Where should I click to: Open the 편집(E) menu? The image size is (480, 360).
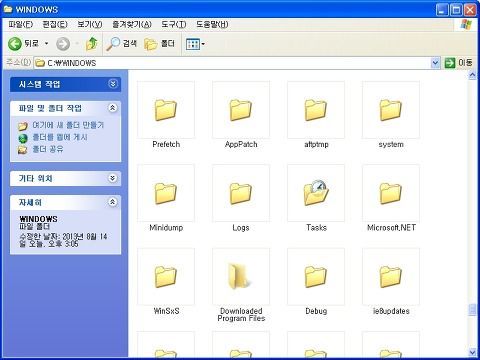[55, 24]
